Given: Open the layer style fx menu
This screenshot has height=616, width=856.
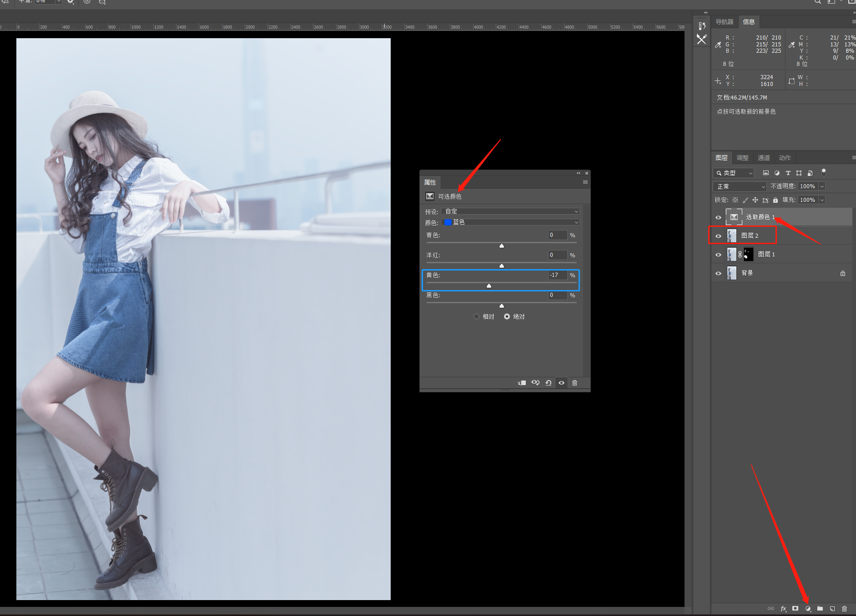Looking at the screenshot, I should point(783,608).
